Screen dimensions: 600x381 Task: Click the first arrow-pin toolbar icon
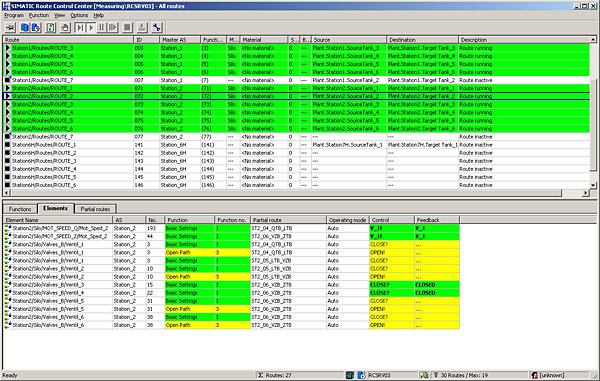pos(10,28)
